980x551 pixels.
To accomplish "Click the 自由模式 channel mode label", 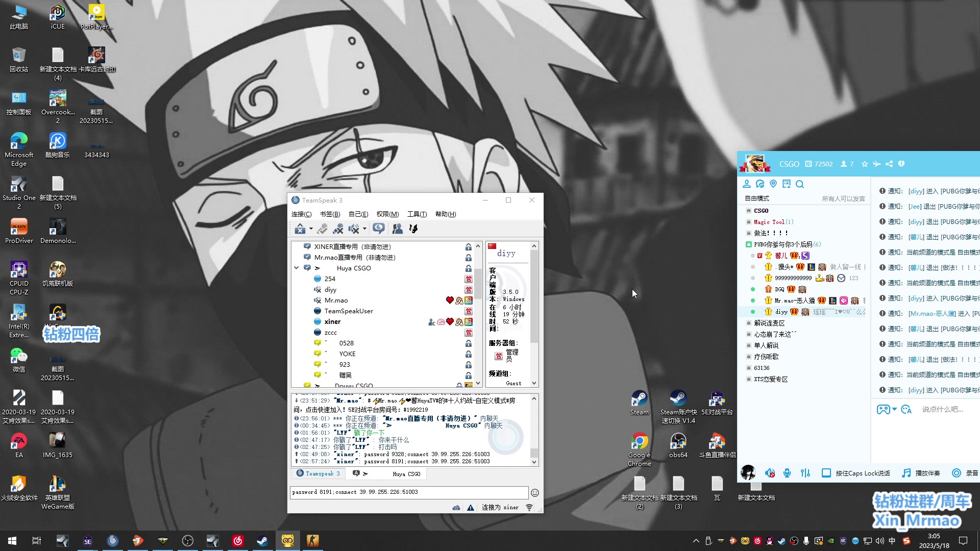I will click(x=756, y=198).
